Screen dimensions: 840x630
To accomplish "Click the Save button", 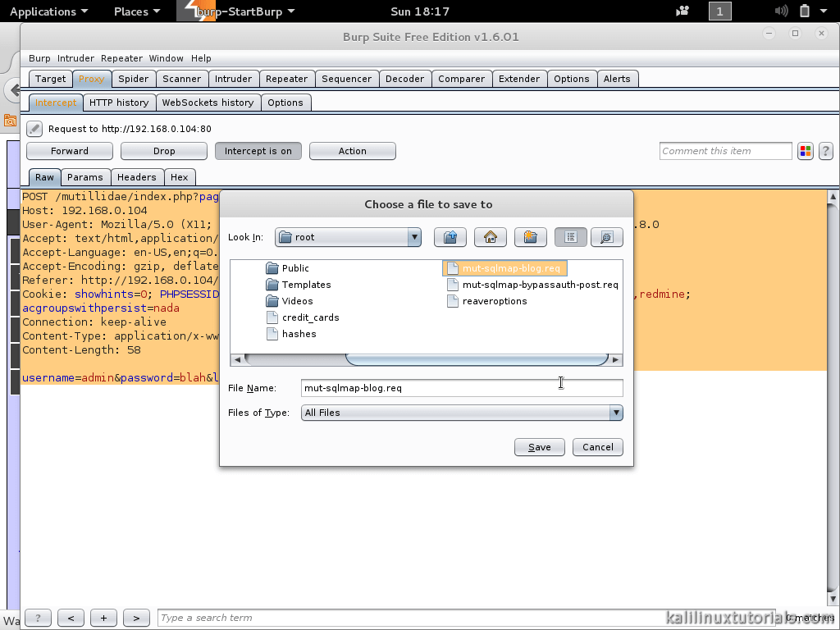I will (x=539, y=447).
